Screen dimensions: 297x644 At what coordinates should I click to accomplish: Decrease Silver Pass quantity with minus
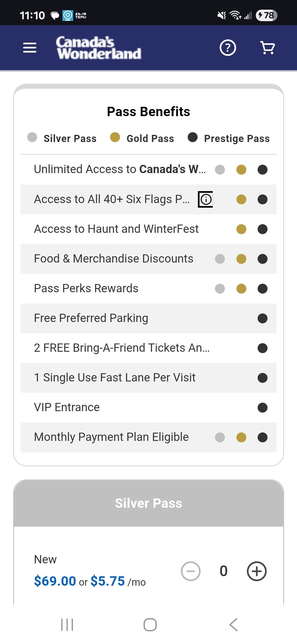tap(191, 571)
